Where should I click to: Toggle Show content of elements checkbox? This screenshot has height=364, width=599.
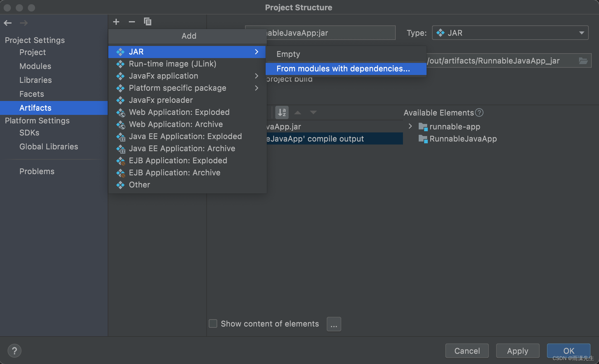(x=213, y=323)
